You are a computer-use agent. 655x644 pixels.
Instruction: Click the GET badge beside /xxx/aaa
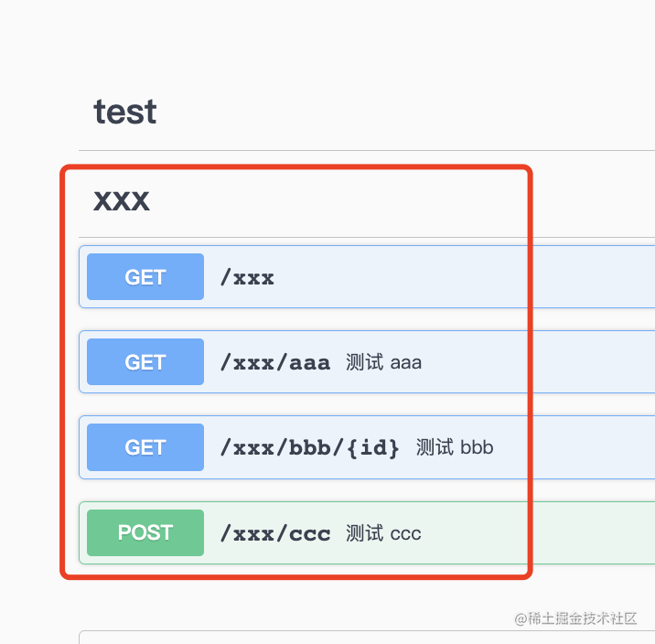point(145,361)
